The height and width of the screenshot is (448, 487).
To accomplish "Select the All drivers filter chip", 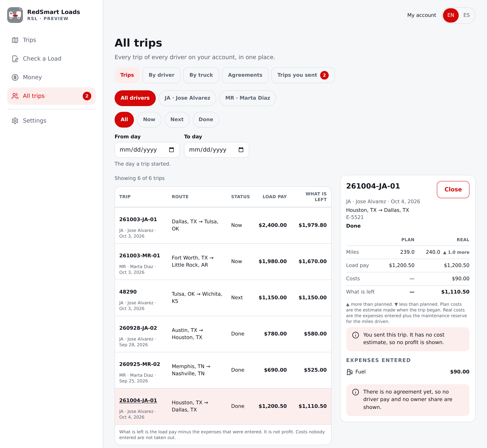I will point(135,98).
